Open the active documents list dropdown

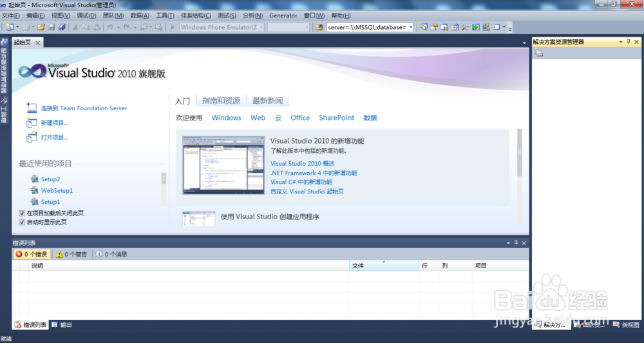524,43
